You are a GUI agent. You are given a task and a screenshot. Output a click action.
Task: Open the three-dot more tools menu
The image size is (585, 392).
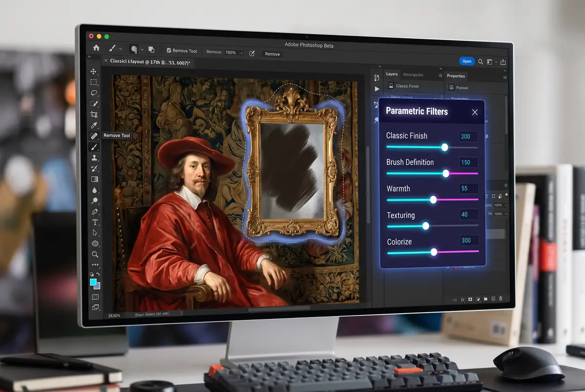[x=95, y=265]
